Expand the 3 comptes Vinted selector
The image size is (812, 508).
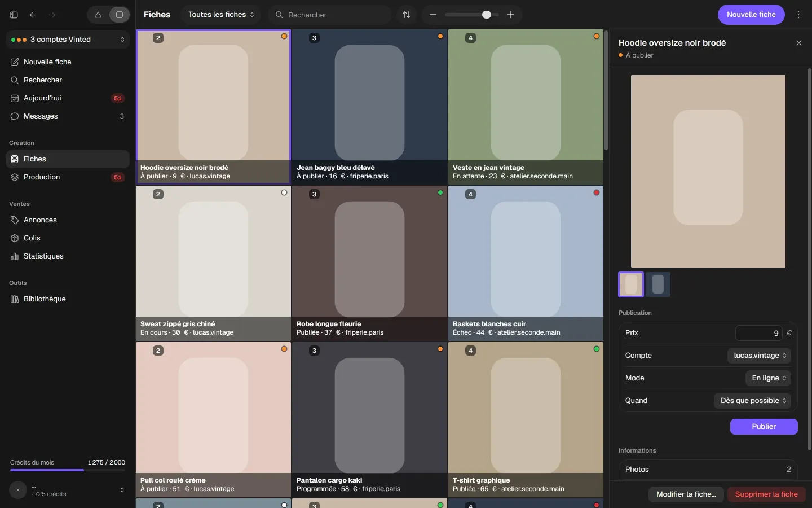pos(68,40)
